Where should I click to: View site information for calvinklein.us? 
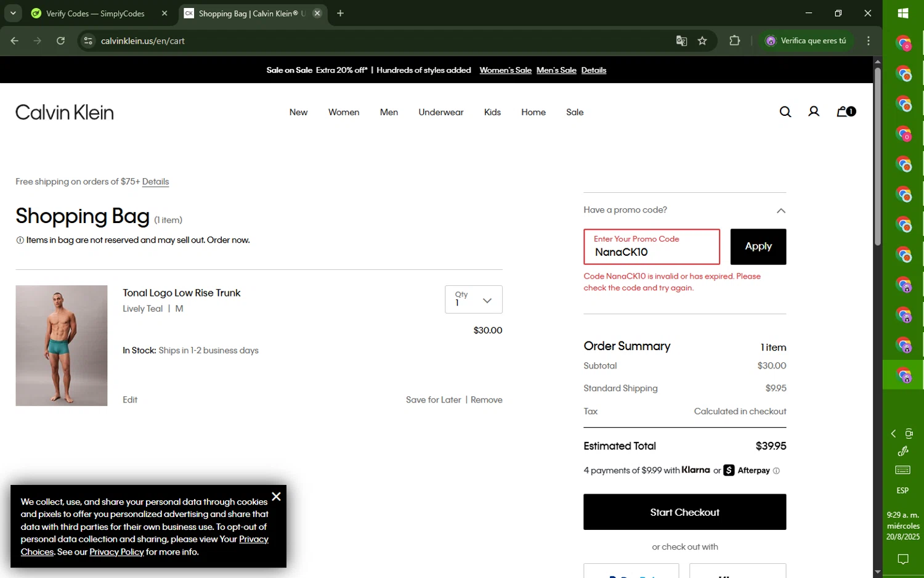coord(88,41)
